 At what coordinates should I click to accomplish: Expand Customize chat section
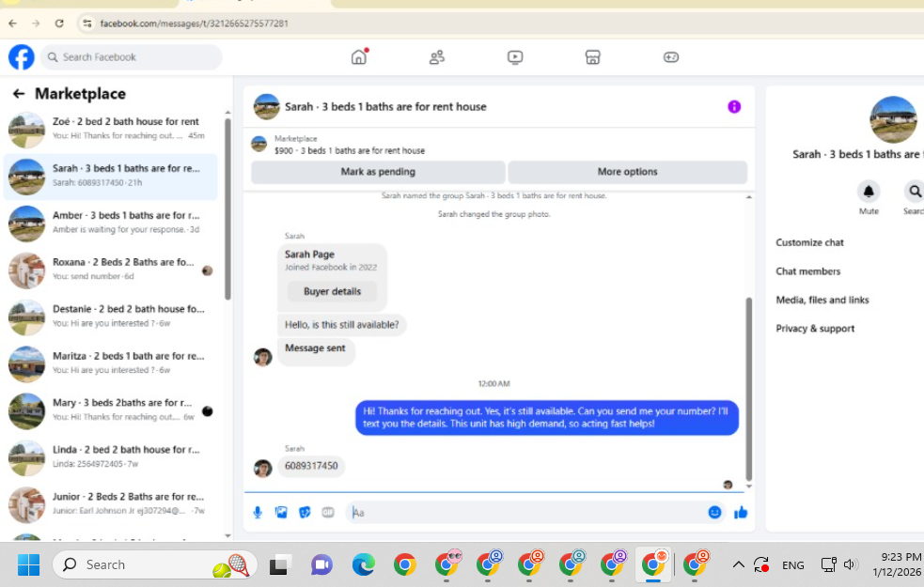pyautogui.click(x=809, y=242)
